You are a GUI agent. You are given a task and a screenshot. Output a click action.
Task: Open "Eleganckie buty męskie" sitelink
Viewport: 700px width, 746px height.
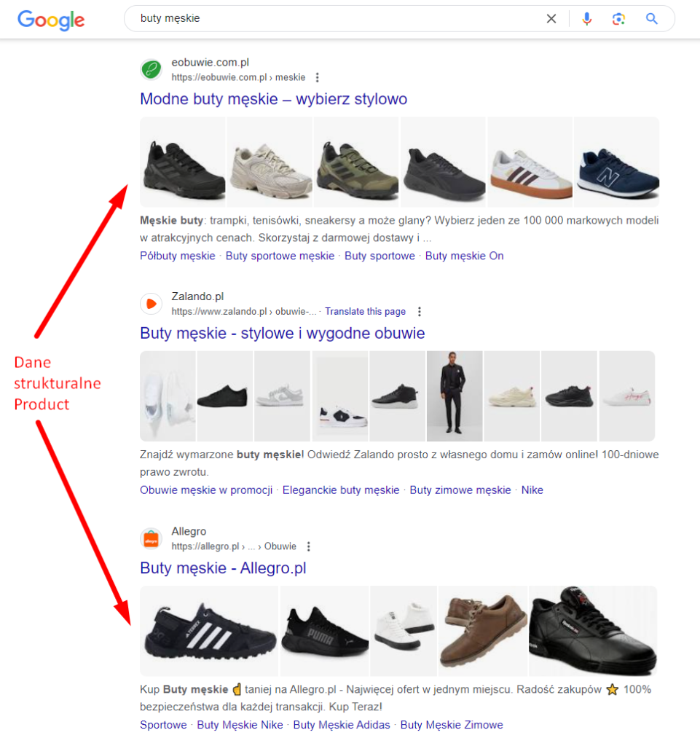(x=341, y=490)
